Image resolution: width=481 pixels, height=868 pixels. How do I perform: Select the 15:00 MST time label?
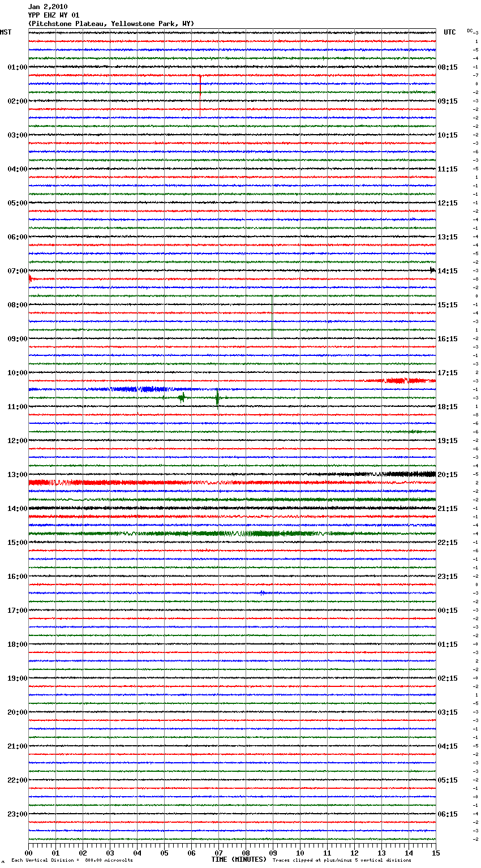18,543
